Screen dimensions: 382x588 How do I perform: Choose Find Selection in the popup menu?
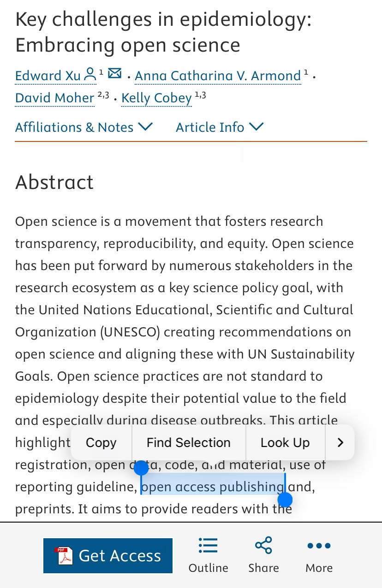(x=188, y=443)
